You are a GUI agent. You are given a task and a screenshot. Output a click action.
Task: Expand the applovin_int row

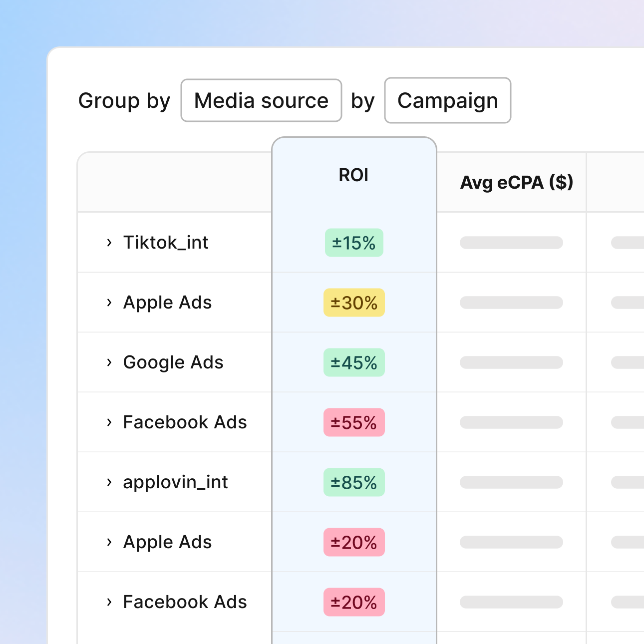tap(109, 482)
